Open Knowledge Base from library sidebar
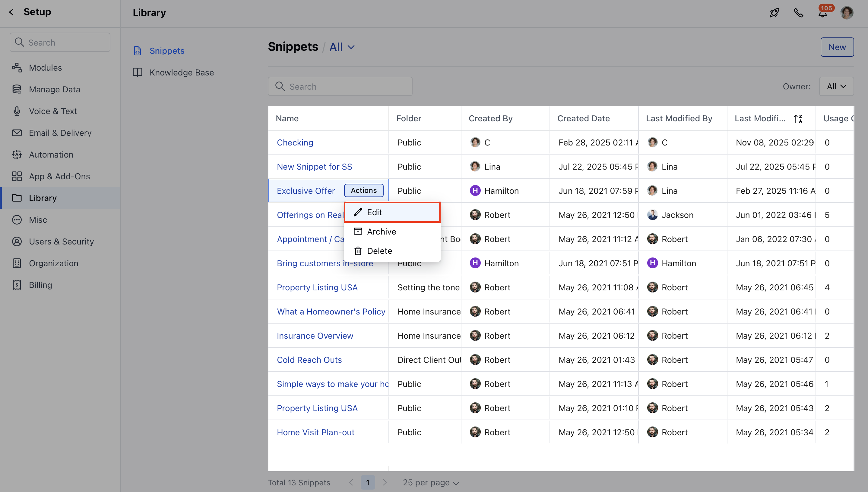Viewport: 868px width, 492px height. 181,72
